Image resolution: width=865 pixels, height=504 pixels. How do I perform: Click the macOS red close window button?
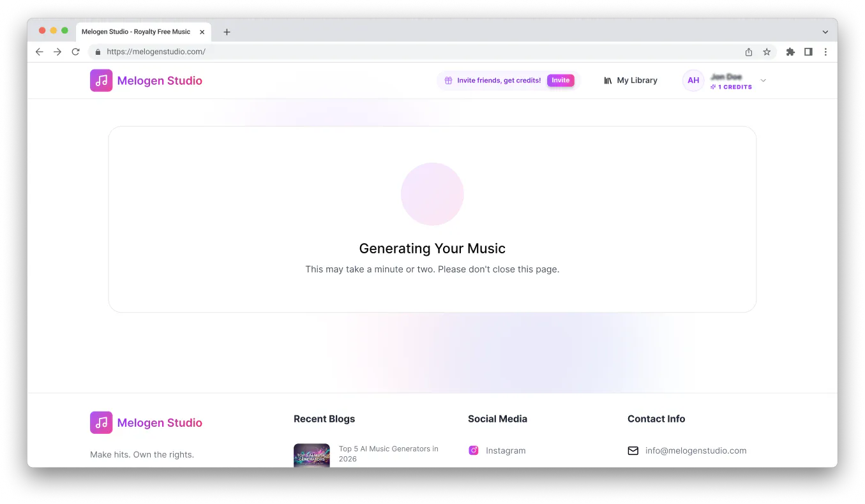(42, 31)
